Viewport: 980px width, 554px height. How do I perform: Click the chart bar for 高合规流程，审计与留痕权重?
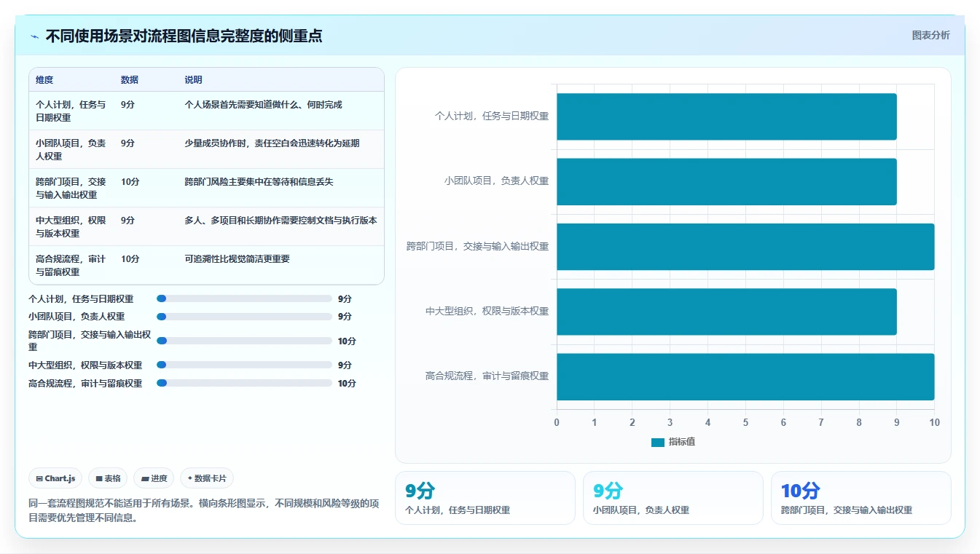[x=745, y=376]
